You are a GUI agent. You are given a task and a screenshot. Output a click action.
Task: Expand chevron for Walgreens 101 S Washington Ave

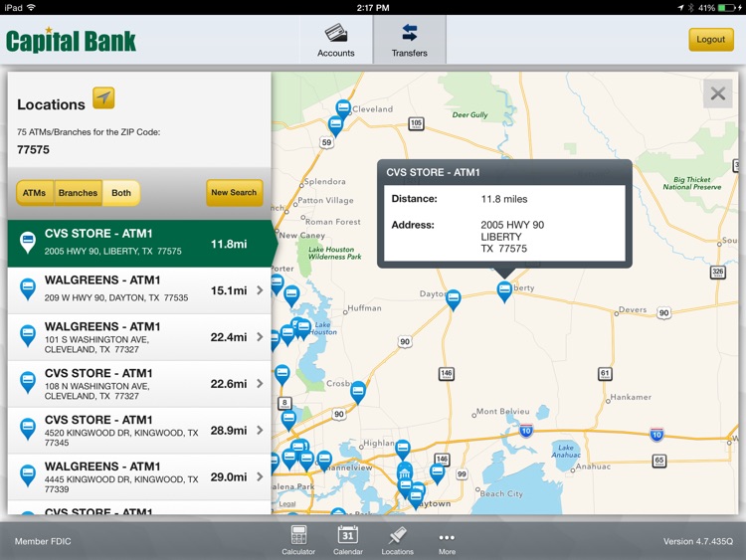[260, 337]
